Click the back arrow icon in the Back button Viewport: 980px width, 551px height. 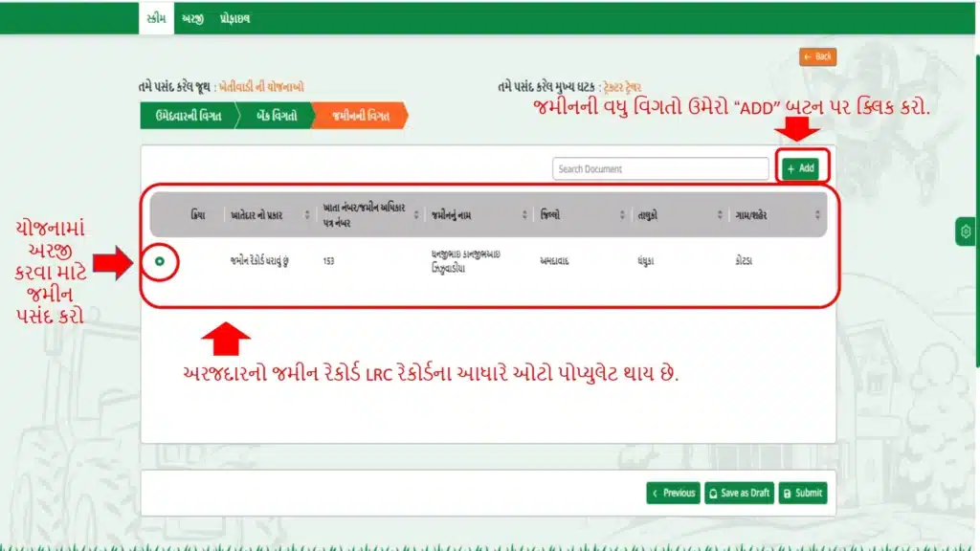click(x=807, y=56)
